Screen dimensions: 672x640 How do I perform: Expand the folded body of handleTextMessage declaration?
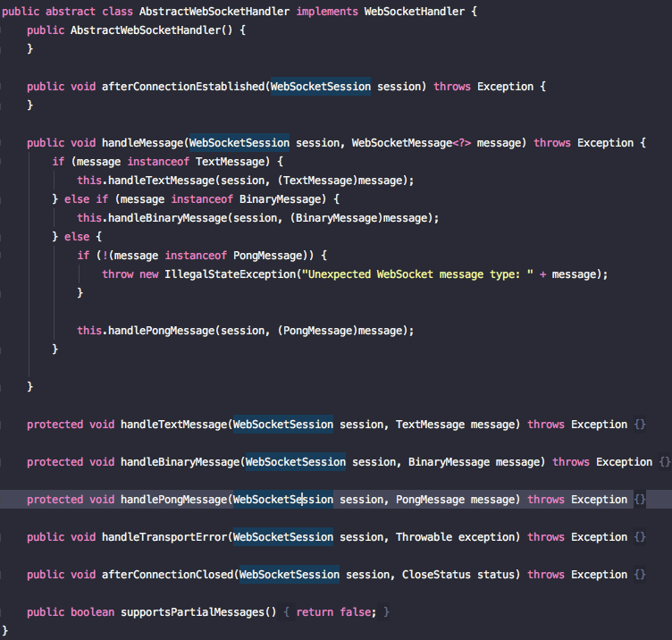pyautogui.click(x=640, y=425)
